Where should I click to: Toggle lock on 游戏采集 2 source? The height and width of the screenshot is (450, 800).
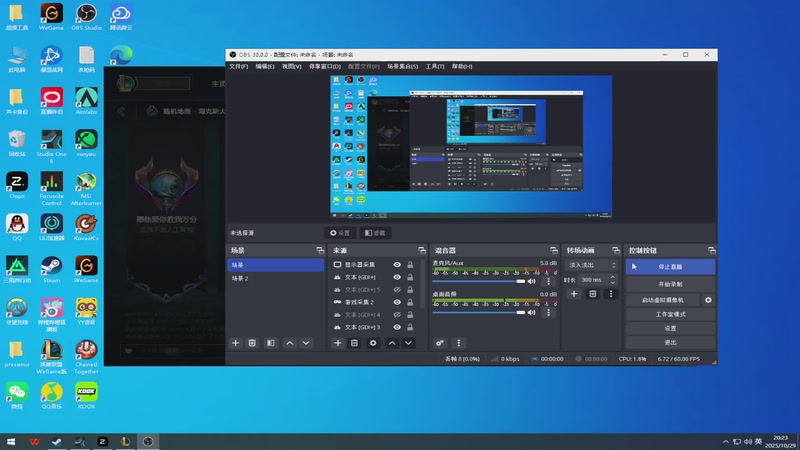pos(410,302)
